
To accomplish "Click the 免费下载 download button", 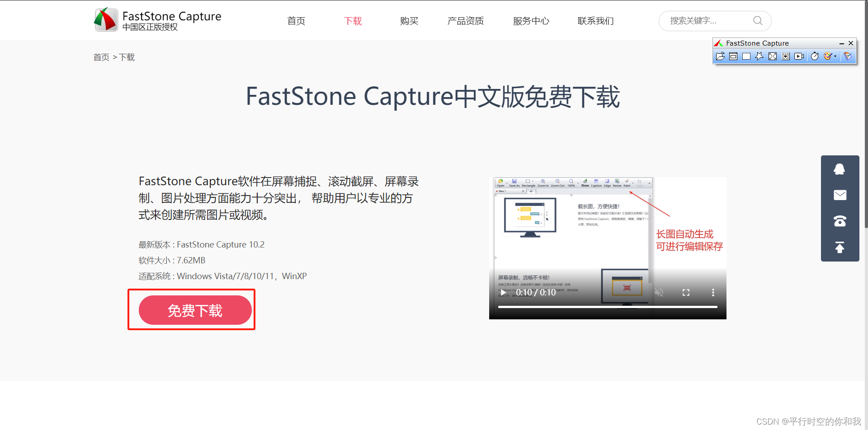I will tap(195, 310).
